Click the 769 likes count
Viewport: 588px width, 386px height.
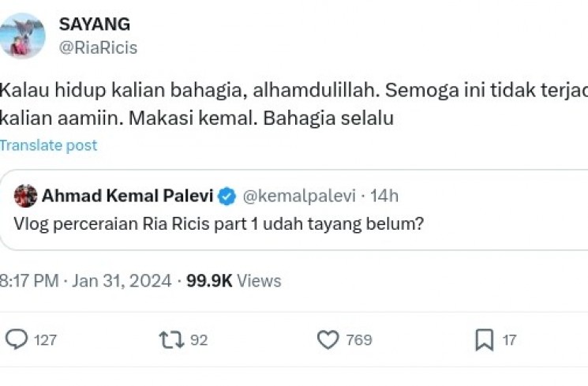pos(359,340)
